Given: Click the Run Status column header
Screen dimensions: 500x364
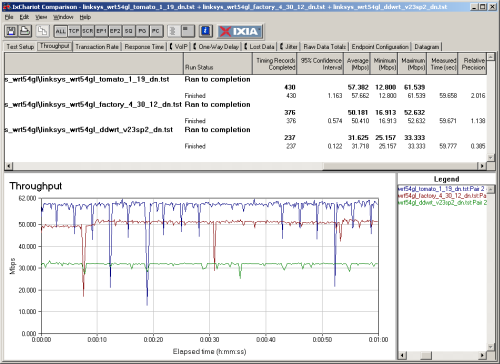Looking at the screenshot, I should click(x=218, y=63).
